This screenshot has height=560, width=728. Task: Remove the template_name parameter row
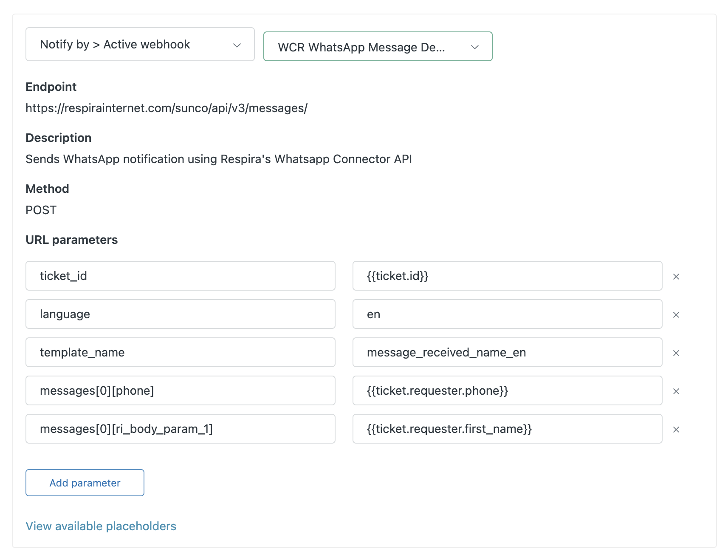(676, 353)
